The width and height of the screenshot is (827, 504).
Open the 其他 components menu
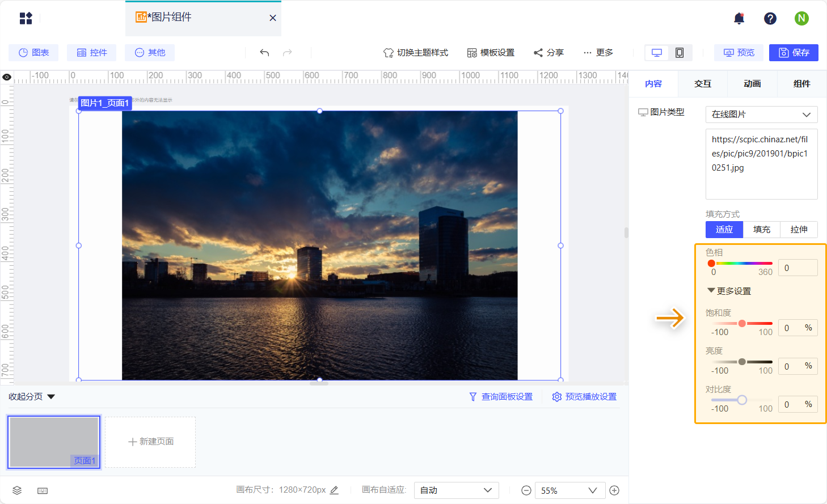(150, 53)
